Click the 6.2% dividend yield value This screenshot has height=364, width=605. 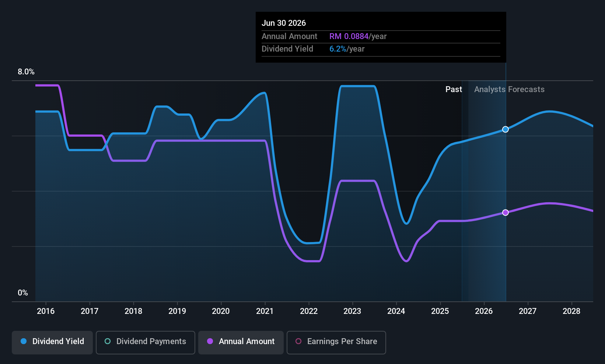pyautogui.click(x=338, y=49)
